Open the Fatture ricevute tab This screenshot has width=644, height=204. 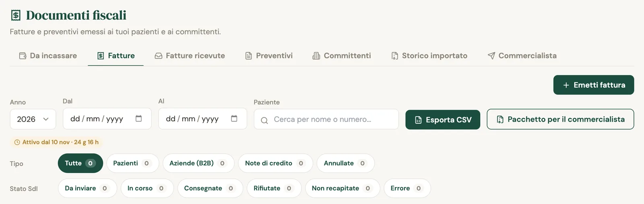(x=190, y=56)
